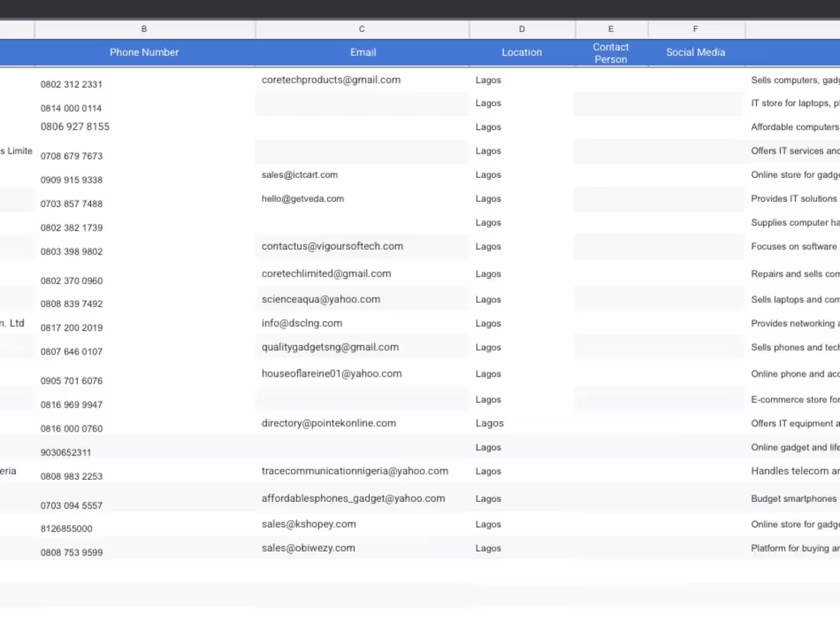Click email sales@obiwezy.com
This screenshot has height=631, width=840.
(x=308, y=548)
